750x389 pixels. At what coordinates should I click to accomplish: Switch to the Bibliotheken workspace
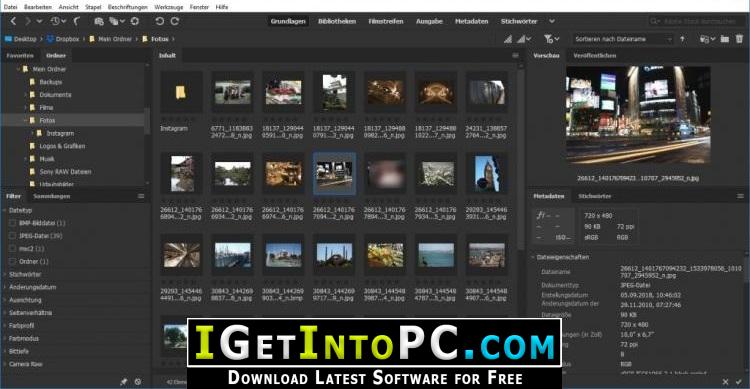pyautogui.click(x=337, y=21)
